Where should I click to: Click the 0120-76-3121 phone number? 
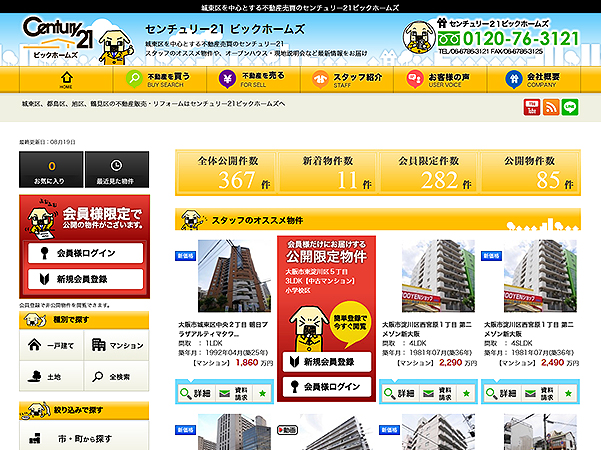tap(521, 38)
